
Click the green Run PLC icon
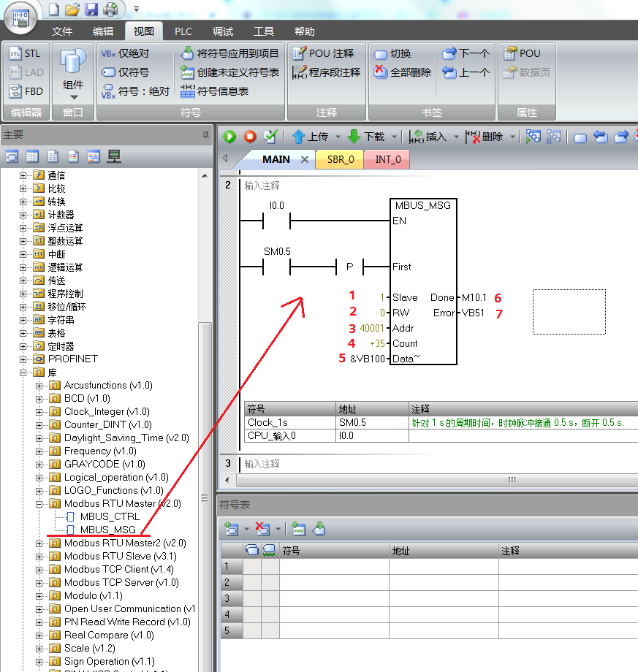tap(230, 137)
